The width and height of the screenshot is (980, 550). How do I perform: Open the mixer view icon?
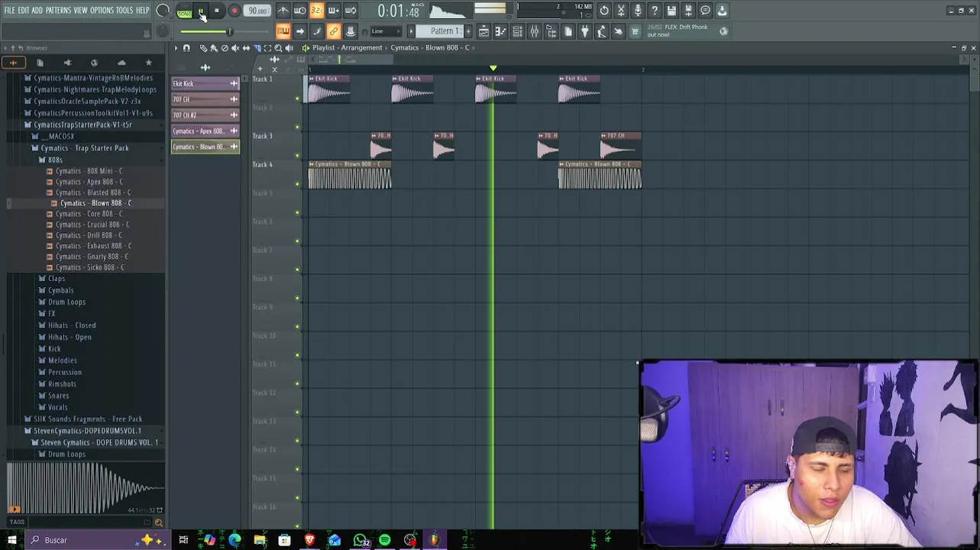point(535,31)
